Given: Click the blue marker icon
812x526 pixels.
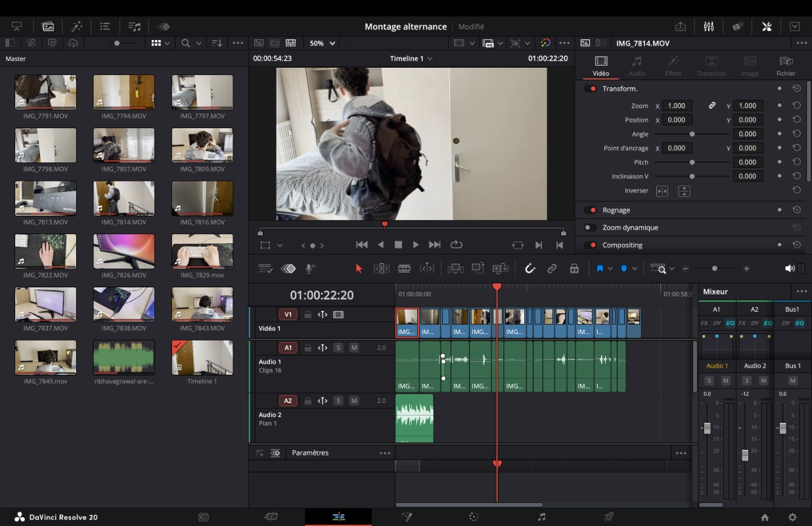Looking at the screenshot, I should [x=624, y=268].
